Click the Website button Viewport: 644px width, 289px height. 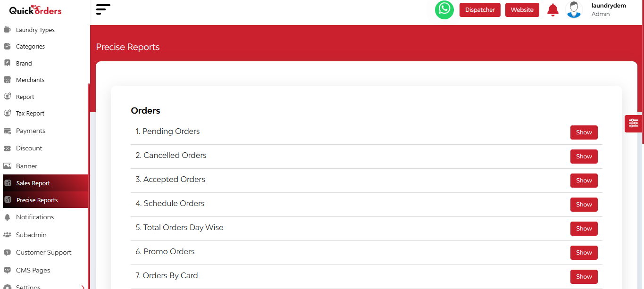522,10
